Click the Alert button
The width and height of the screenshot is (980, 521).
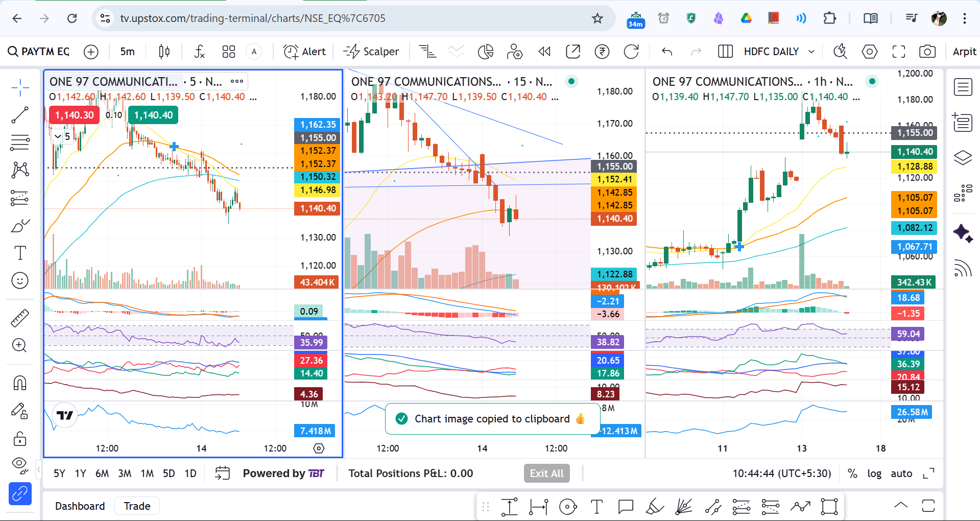304,52
